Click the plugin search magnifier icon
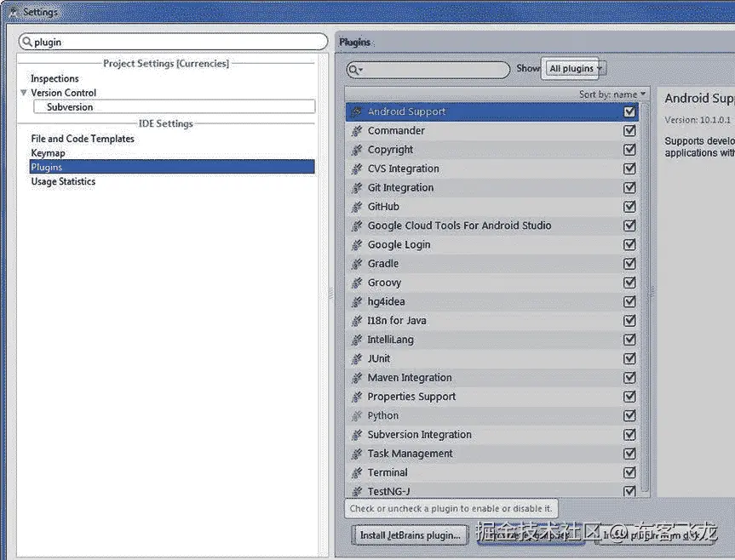Image resolution: width=735 pixels, height=560 pixels. (x=355, y=70)
